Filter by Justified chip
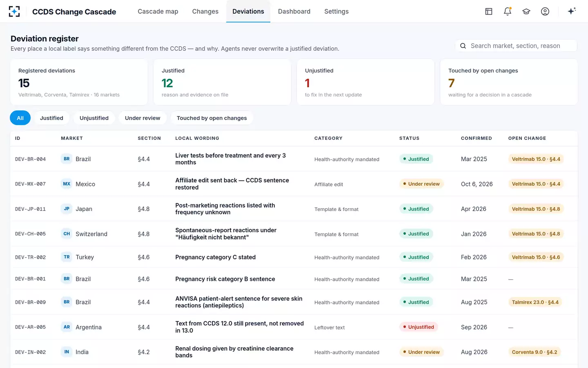Viewport: 588px width, 368px height. coord(51,118)
